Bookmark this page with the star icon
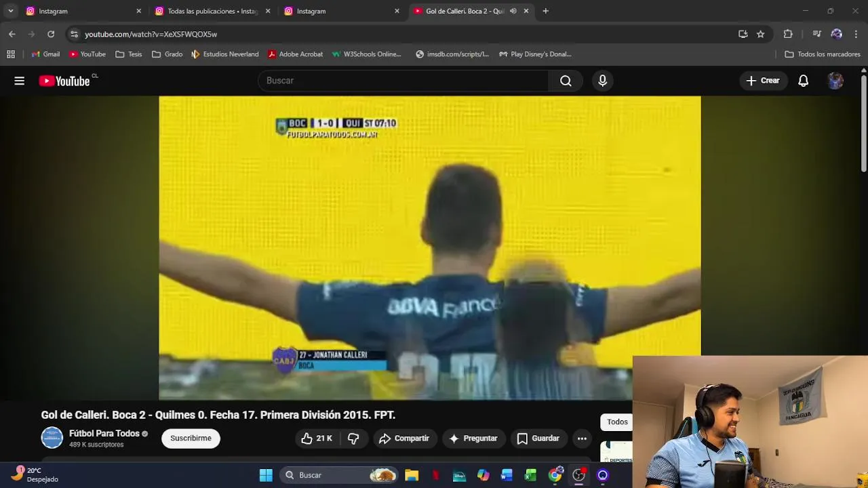Viewport: 868px width, 488px height. [761, 34]
